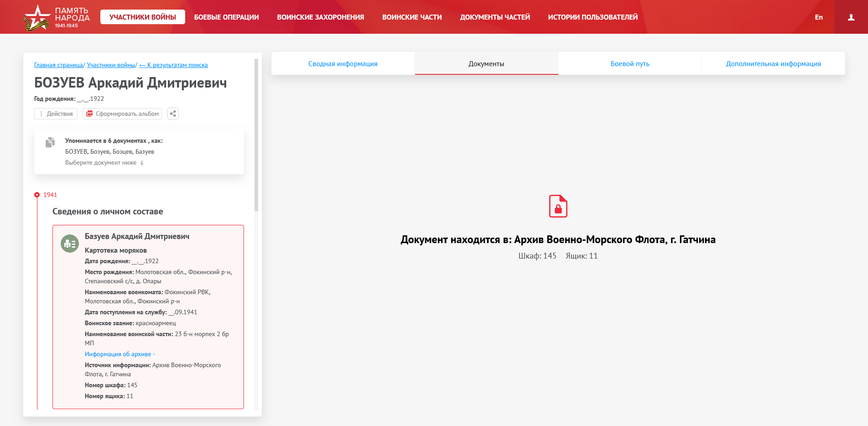The width and height of the screenshot is (868, 426).
Task: Open Документы частей in navigation
Action: click(x=494, y=17)
